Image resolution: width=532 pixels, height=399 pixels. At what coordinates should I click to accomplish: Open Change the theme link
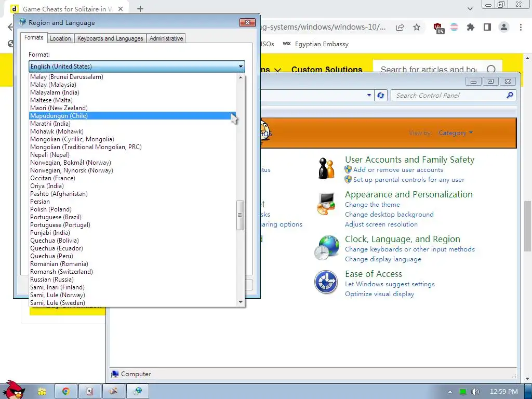[372, 205]
